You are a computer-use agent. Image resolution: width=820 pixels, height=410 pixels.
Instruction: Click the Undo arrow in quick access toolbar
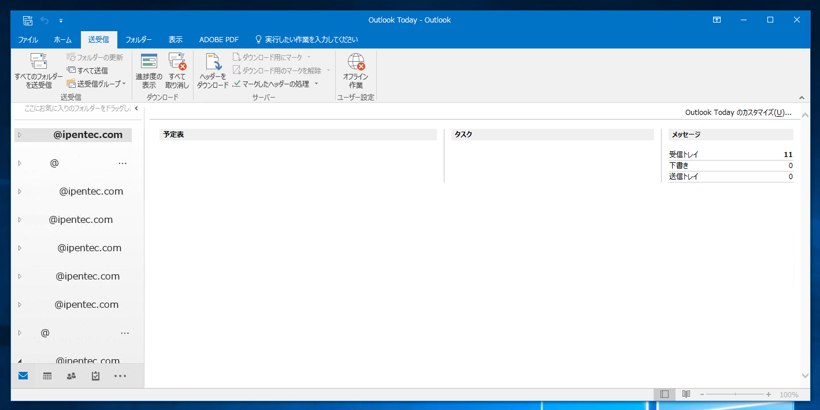tap(44, 20)
